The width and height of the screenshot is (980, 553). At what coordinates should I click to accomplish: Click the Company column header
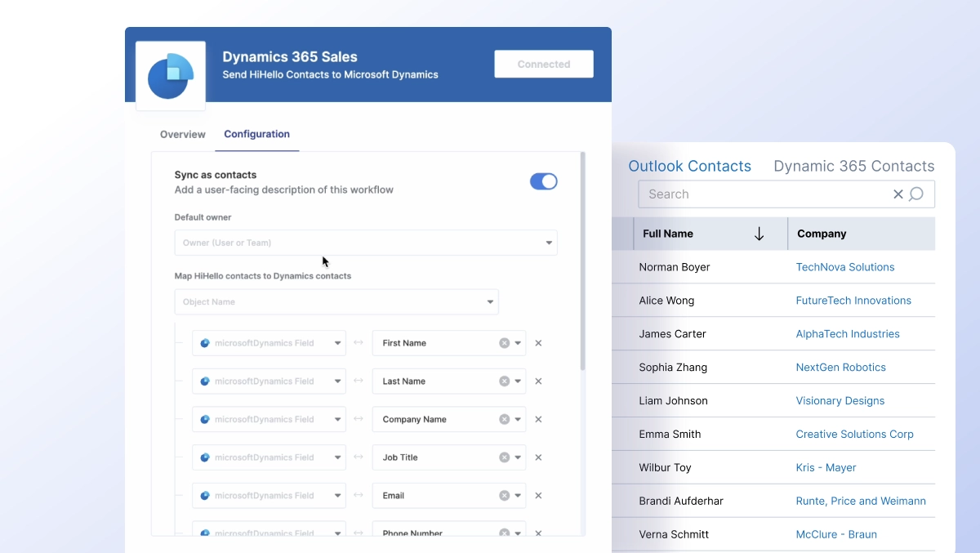(x=862, y=234)
